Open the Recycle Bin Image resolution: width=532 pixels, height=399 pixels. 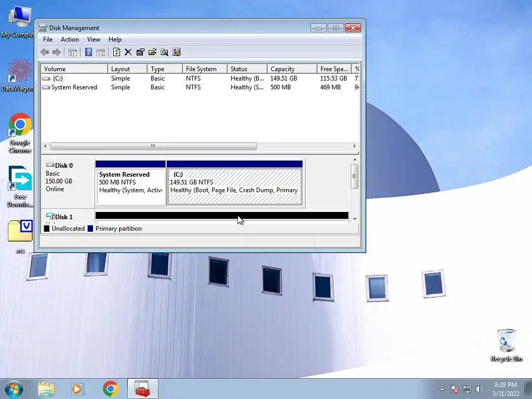click(x=507, y=345)
